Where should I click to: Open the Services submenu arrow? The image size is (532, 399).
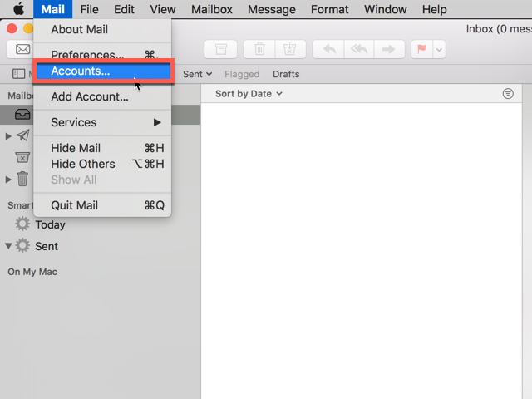(157, 122)
